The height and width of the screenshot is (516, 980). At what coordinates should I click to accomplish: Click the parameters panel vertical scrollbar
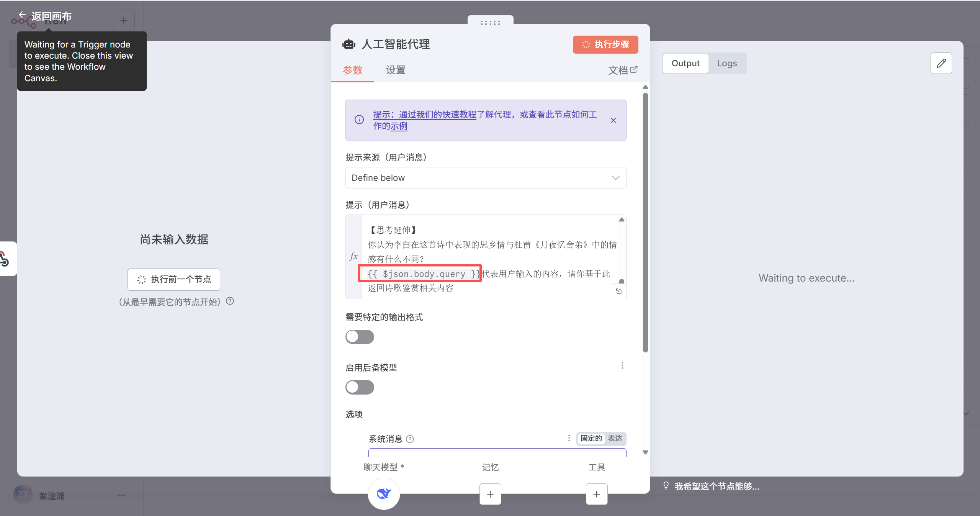tap(645, 222)
